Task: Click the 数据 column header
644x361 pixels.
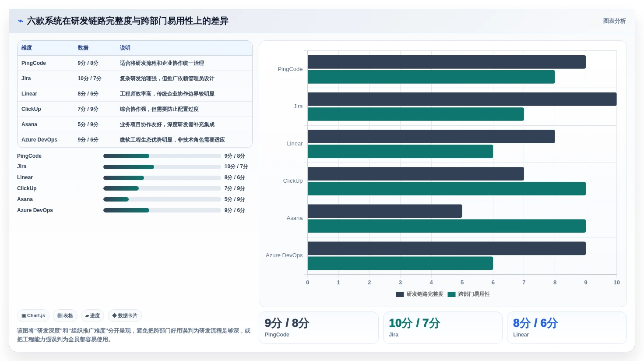Action: click(x=83, y=48)
